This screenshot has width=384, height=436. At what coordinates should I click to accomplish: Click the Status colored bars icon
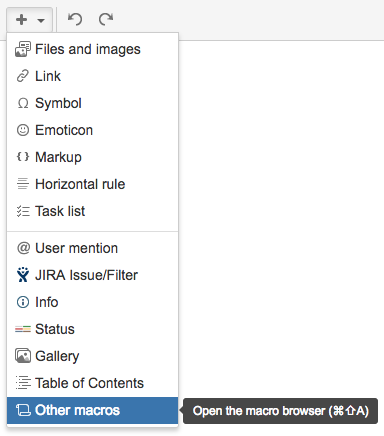pyautogui.click(x=23, y=329)
